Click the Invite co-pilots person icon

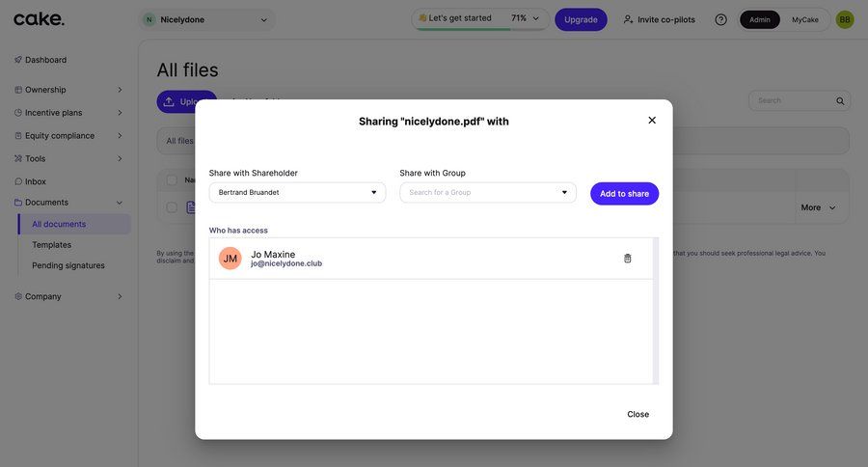[629, 19]
